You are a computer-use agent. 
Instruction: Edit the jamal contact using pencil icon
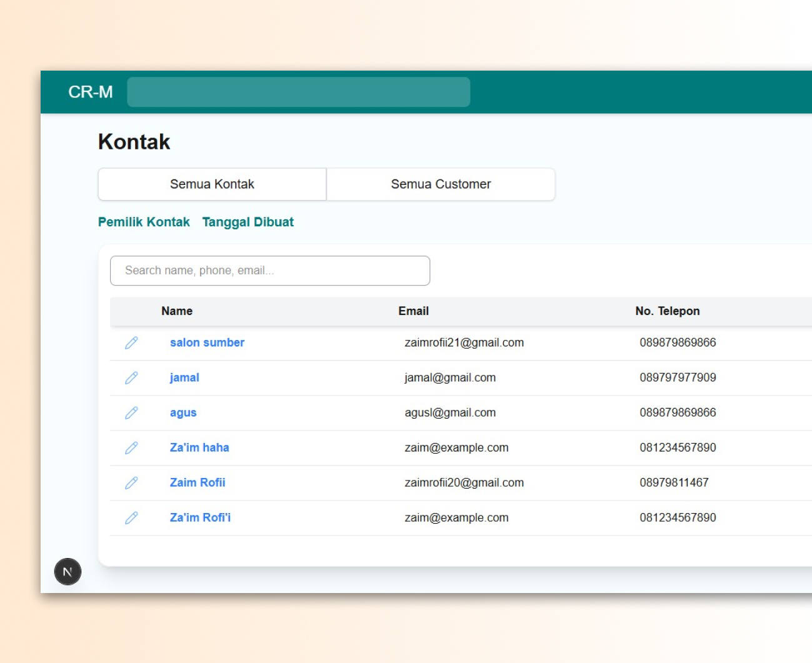(131, 377)
